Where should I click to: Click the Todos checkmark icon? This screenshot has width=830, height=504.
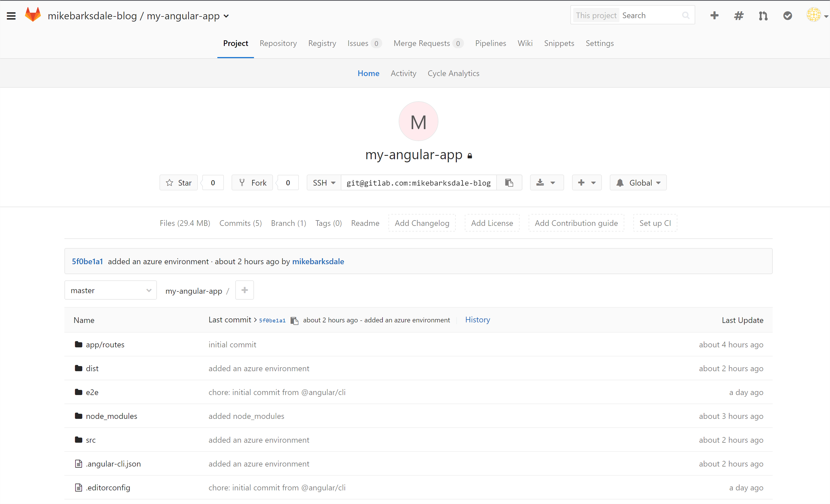click(x=787, y=16)
